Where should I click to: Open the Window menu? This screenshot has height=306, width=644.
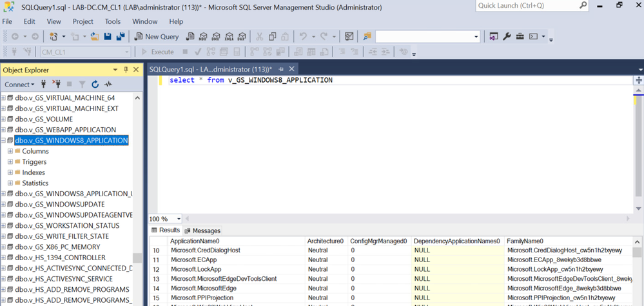[x=144, y=21]
